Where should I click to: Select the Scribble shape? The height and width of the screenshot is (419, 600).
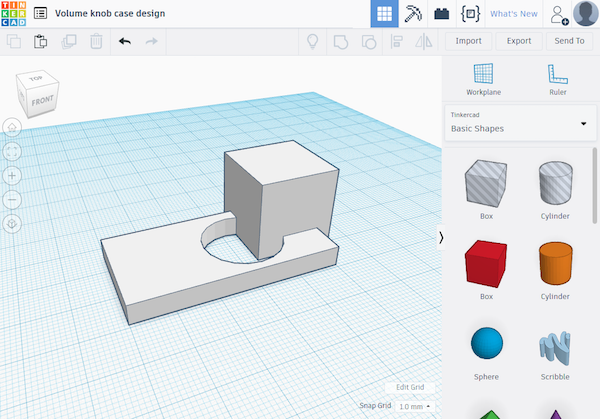(x=555, y=350)
